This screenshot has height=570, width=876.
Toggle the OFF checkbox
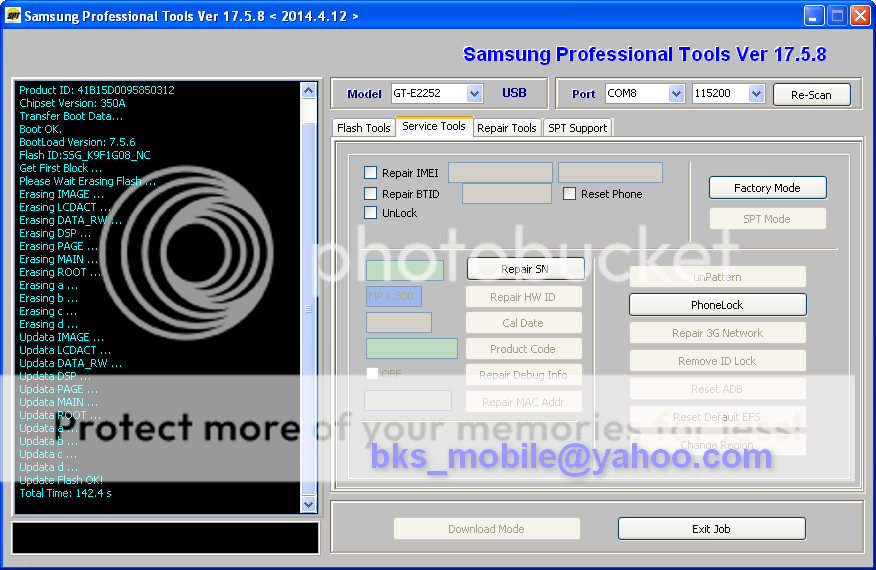pos(372,374)
